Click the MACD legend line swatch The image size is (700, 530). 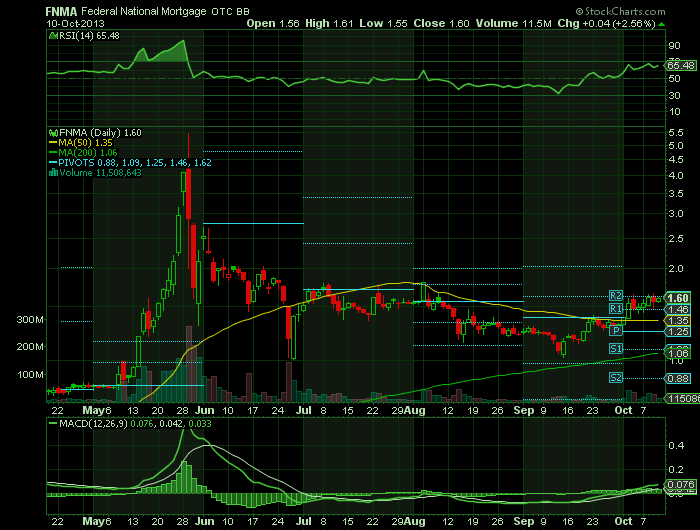point(53,423)
